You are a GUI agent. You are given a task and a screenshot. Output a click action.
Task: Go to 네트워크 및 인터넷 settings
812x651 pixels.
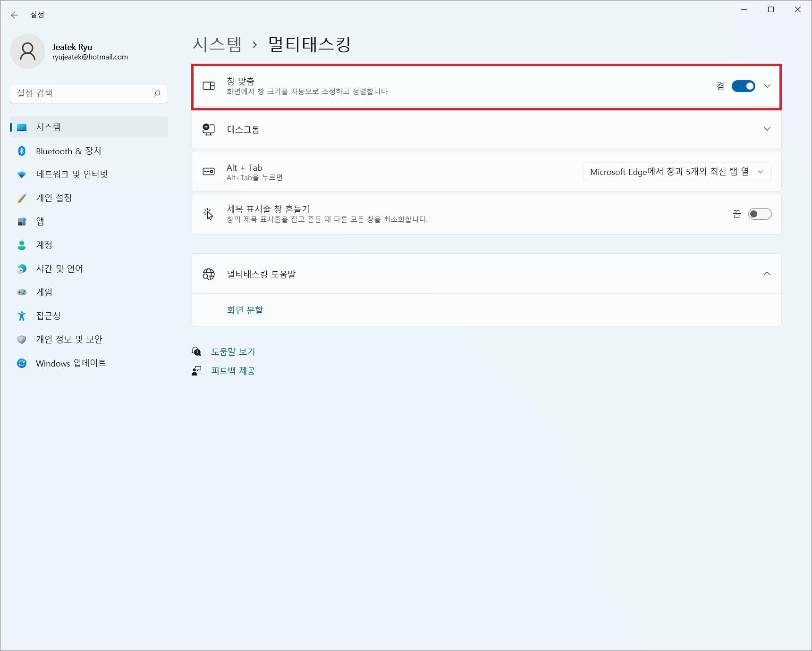(89, 175)
